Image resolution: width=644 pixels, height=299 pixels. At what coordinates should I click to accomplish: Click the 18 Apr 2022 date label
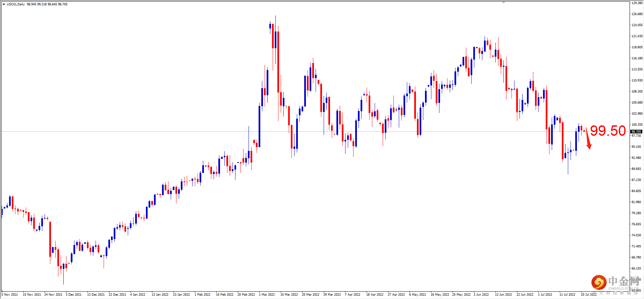click(375, 295)
